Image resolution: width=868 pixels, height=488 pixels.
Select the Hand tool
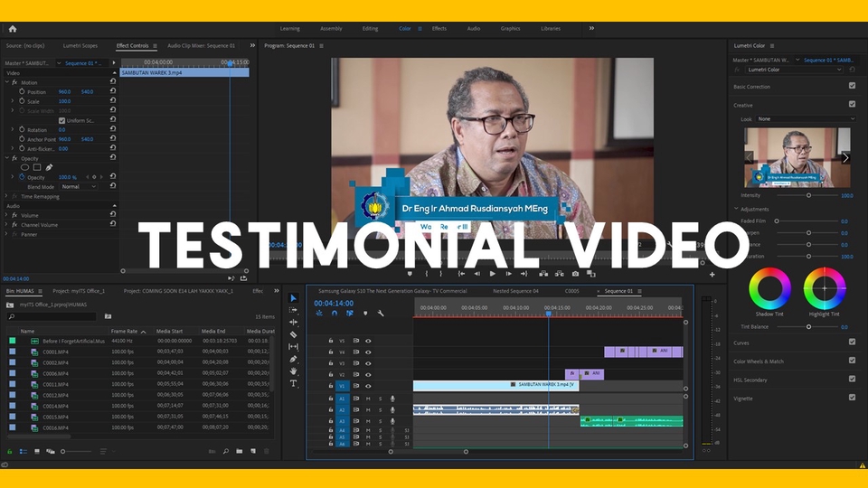point(293,371)
